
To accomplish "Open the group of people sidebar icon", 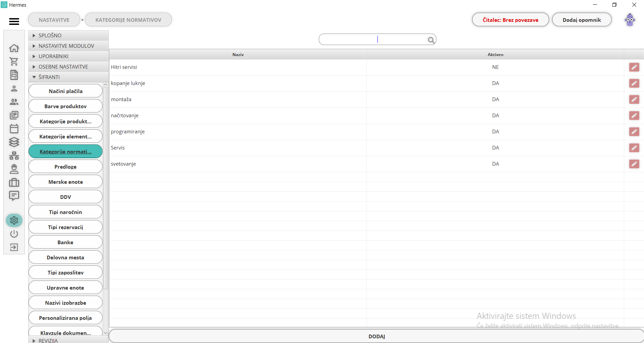I will pyautogui.click(x=14, y=102).
